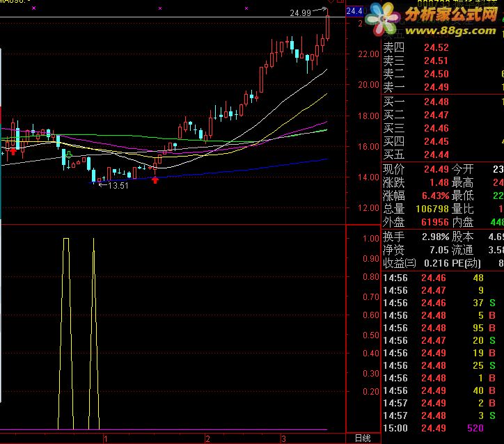Select the 卖一 24.49 ask row
Viewport: 504px width, 444px height.
click(x=443, y=87)
